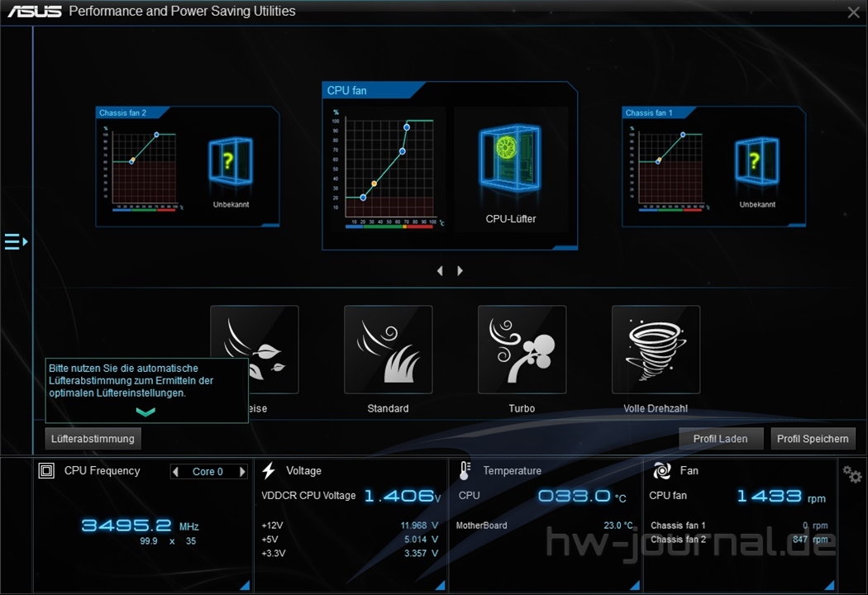Click the CPU Frequency chip icon
The width and height of the screenshot is (868, 595).
point(46,471)
